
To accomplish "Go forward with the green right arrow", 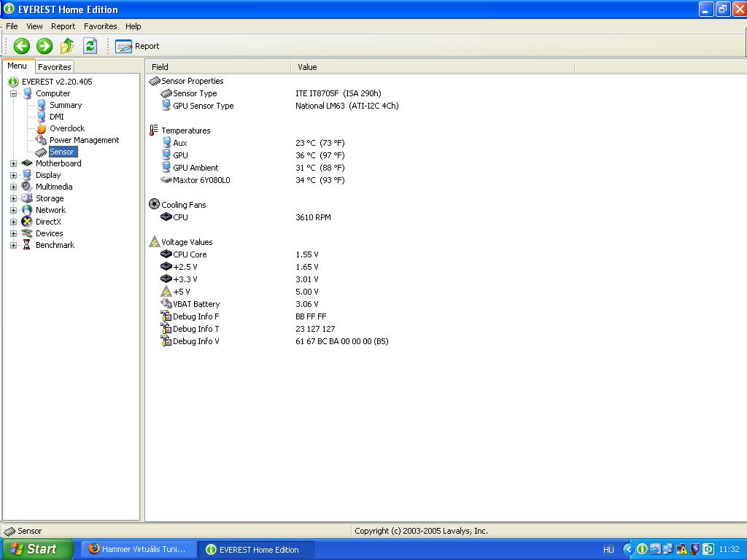I will [x=44, y=46].
